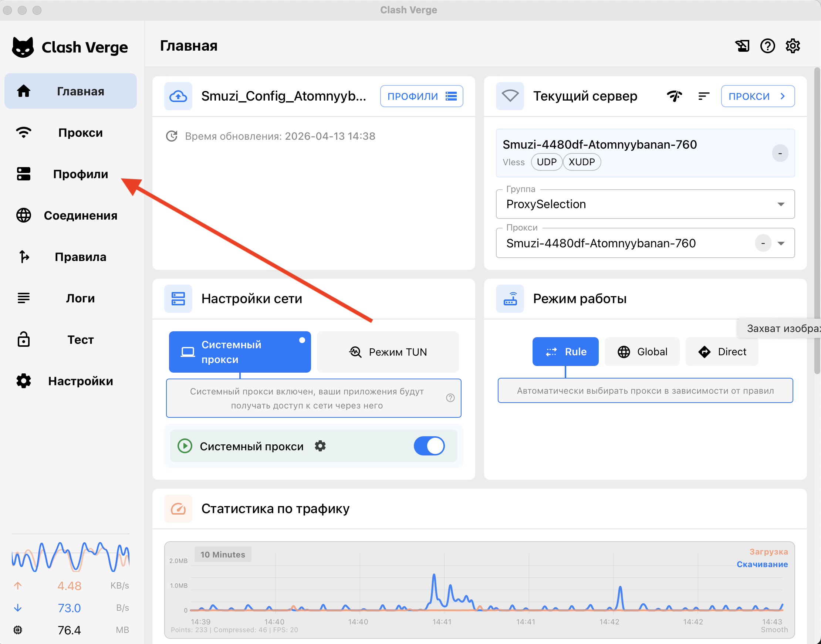Viewport: 821px width, 644px height.
Task: Click the upload speed arrow icon
Action: click(x=18, y=586)
